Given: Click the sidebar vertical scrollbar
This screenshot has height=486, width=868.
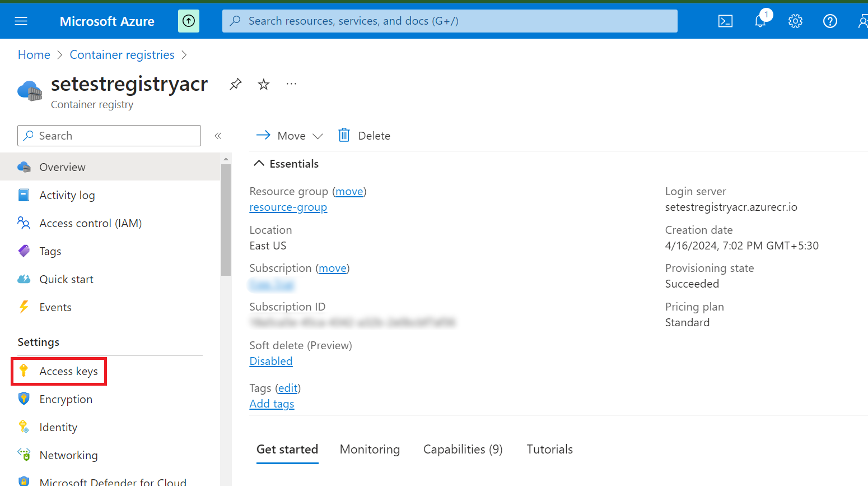Looking at the screenshot, I should click(x=226, y=220).
